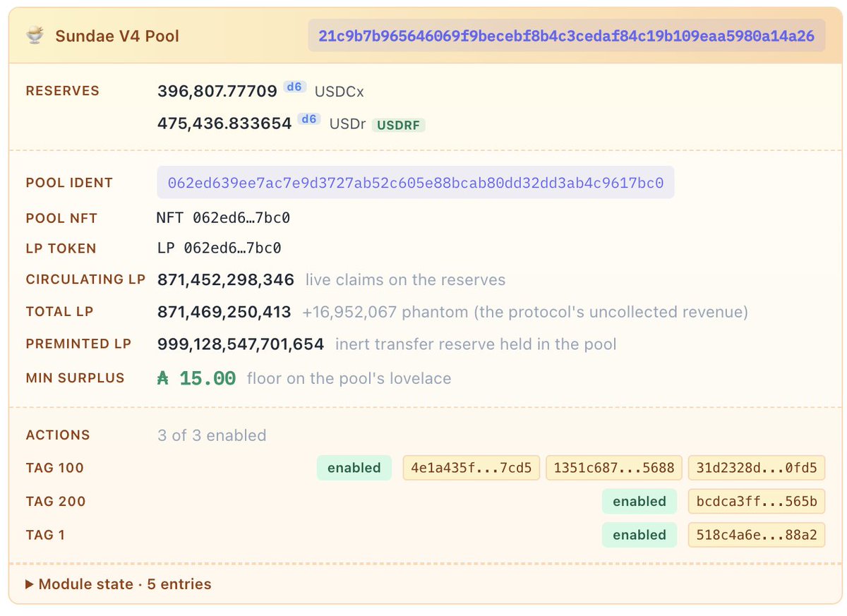Click the POOL NFT label

pos(61,218)
